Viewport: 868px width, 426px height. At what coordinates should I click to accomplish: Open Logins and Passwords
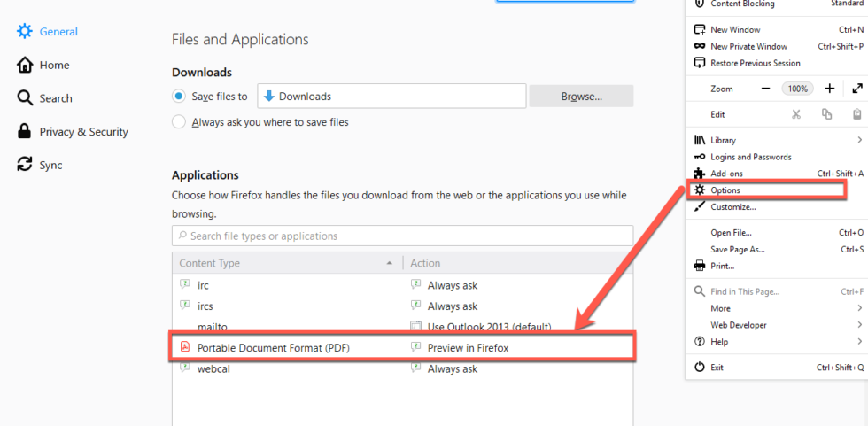[777, 157]
